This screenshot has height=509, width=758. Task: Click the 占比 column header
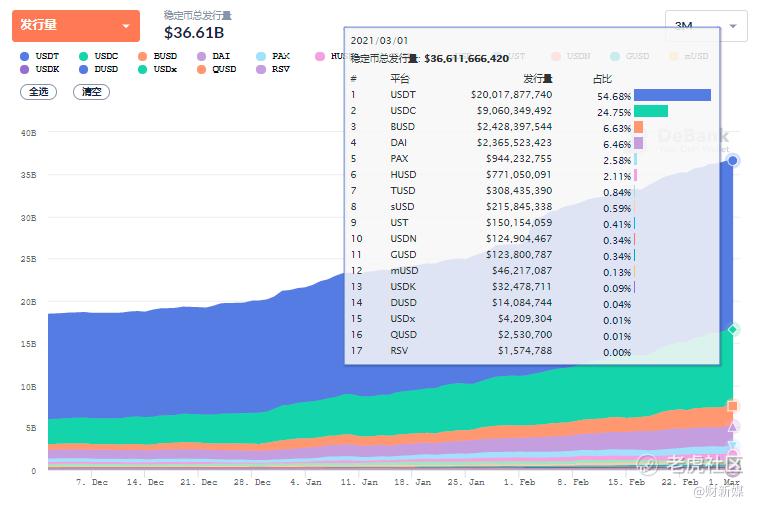pyautogui.click(x=602, y=79)
